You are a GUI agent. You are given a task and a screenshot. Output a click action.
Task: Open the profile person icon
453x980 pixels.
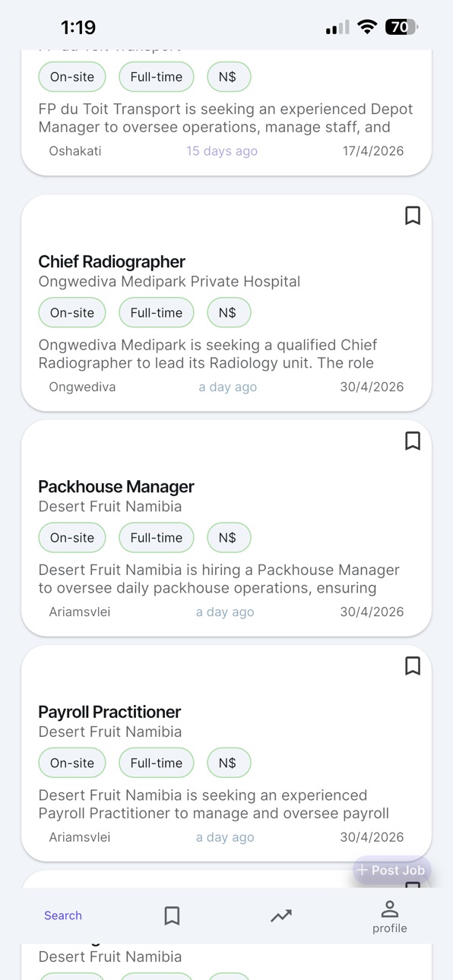tap(390, 909)
